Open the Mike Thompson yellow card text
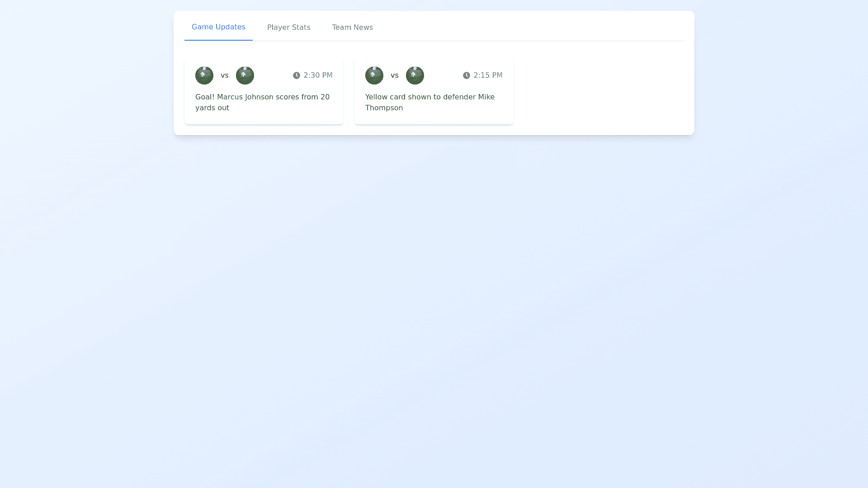 [x=429, y=97]
